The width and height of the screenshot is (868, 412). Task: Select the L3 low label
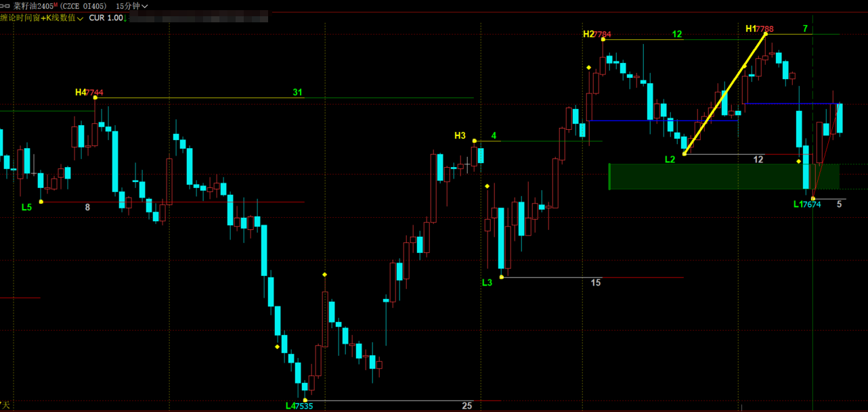point(487,283)
